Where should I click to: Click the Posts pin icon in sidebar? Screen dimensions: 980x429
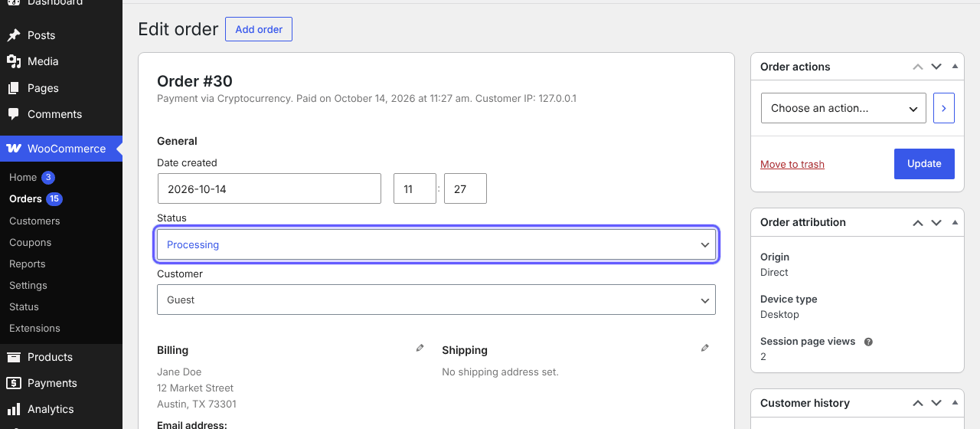[x=13, y=35]
